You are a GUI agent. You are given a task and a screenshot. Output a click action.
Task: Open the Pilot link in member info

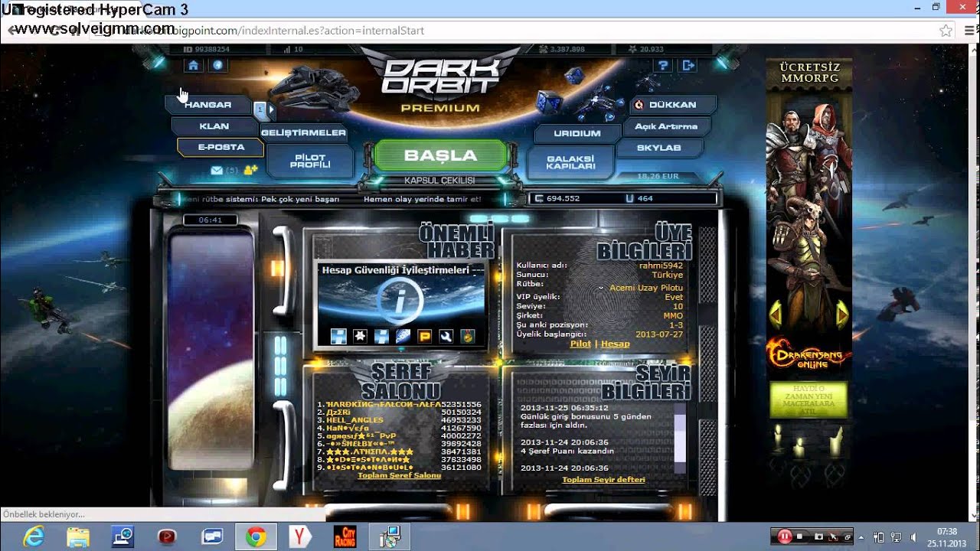pos(580,344)
